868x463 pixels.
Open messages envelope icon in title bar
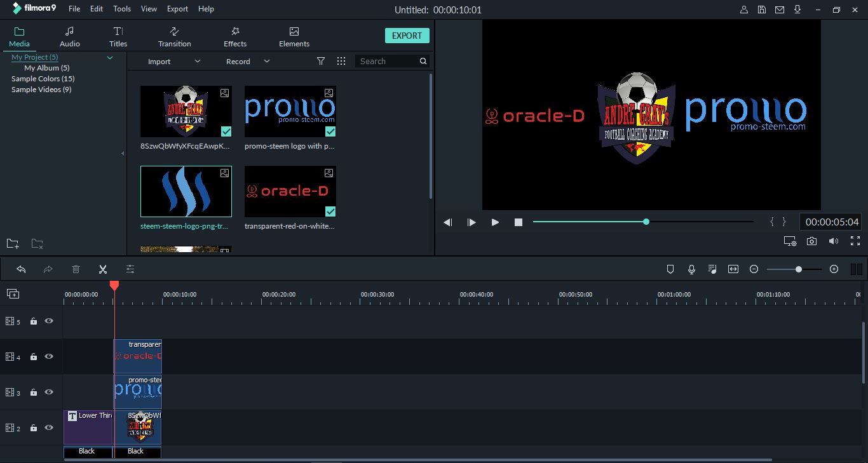click(780, 10)
